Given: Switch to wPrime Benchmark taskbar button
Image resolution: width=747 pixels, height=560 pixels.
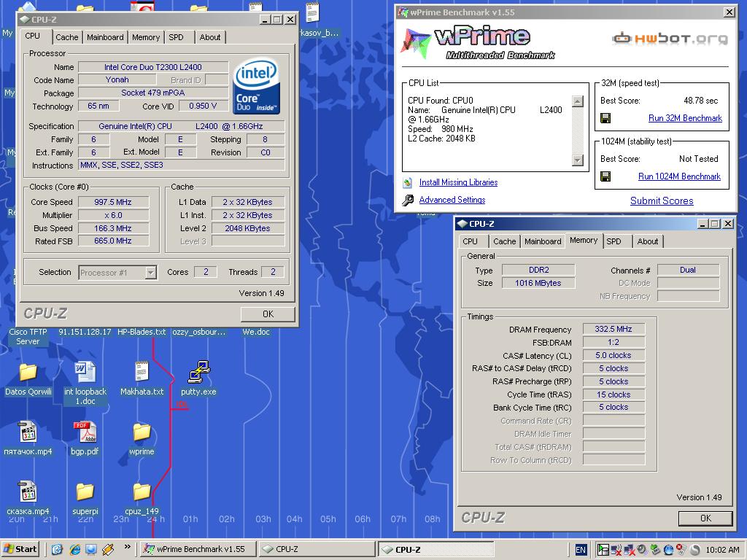Looking at the screenshot, I should [198, 549].
